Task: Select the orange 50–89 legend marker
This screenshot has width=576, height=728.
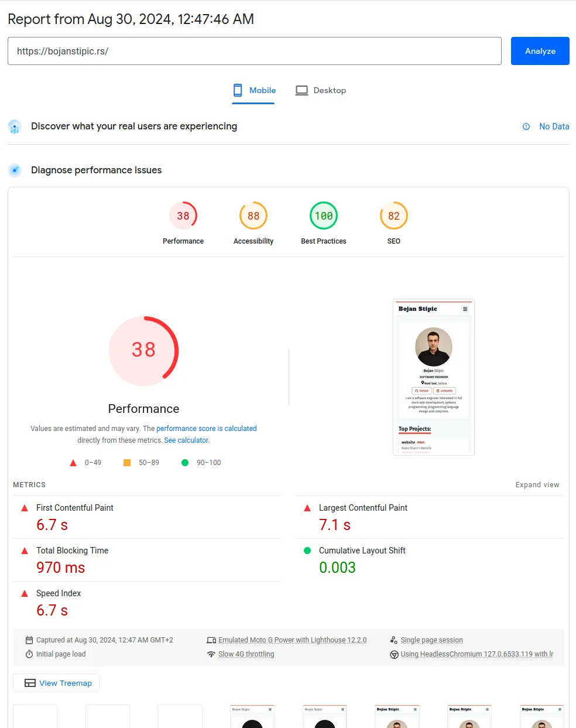Action: (x=127, y=462)
